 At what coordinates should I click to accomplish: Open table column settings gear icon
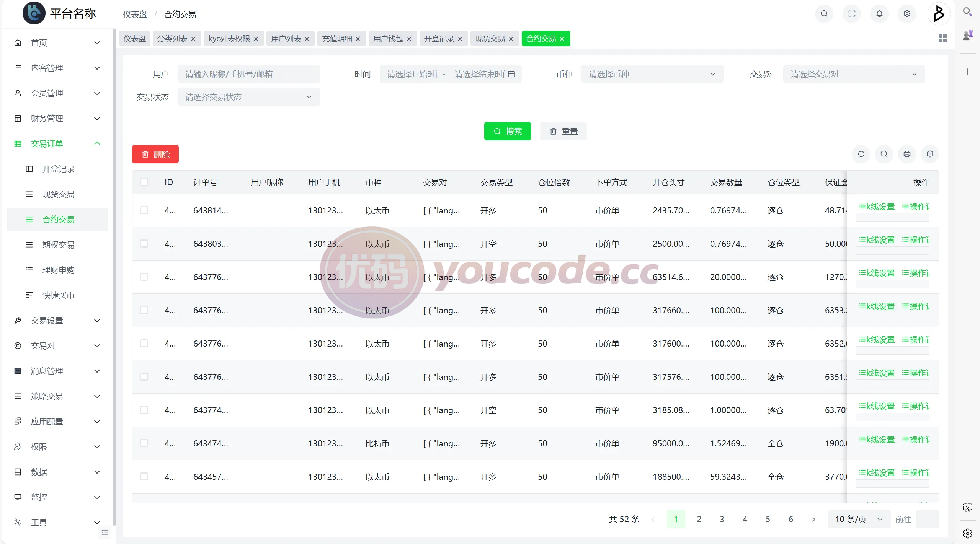point(930,154)
